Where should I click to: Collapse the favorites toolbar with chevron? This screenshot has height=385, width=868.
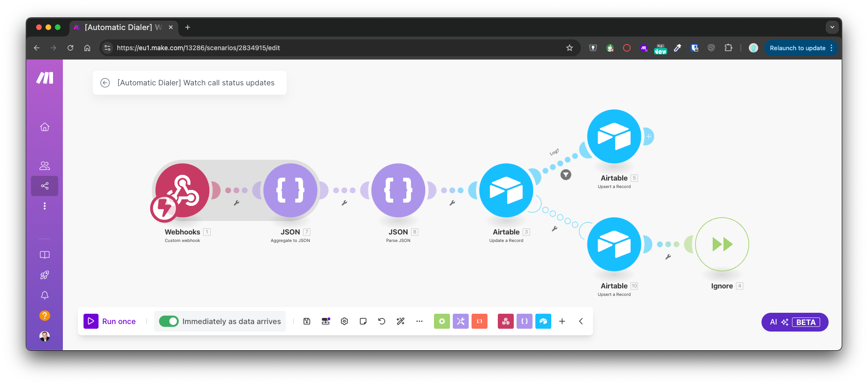[x=581, y=321]
